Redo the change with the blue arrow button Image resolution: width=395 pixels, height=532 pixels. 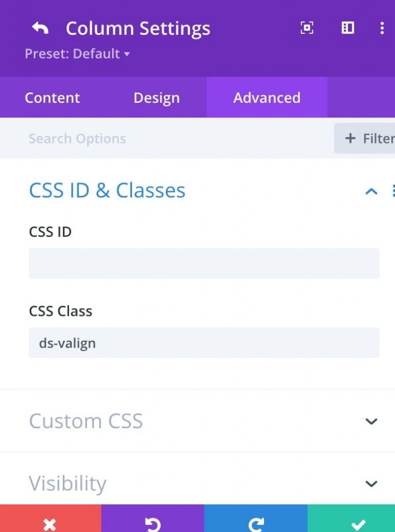(256, 518)
